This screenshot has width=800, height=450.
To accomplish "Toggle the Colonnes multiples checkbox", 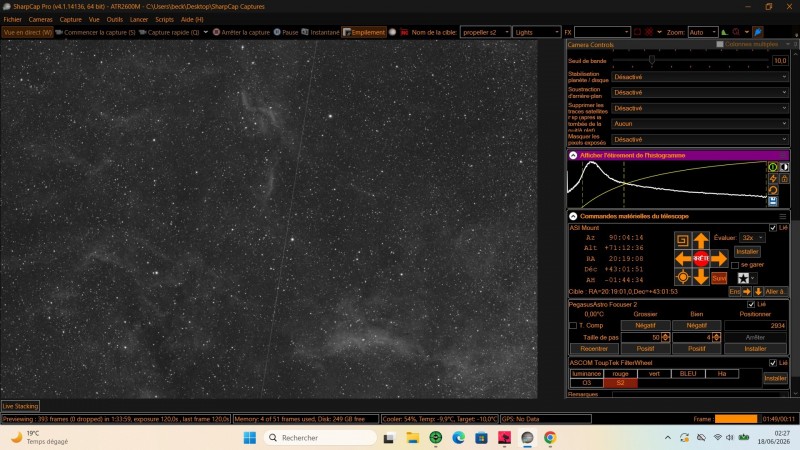I will click(719, 44).
